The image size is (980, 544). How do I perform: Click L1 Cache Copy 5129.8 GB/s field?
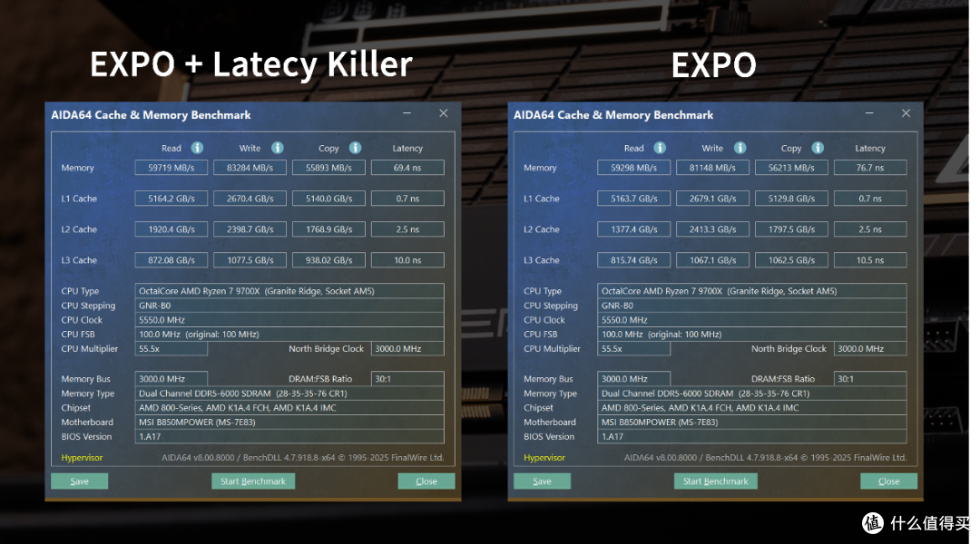click(x=791, y=199)
